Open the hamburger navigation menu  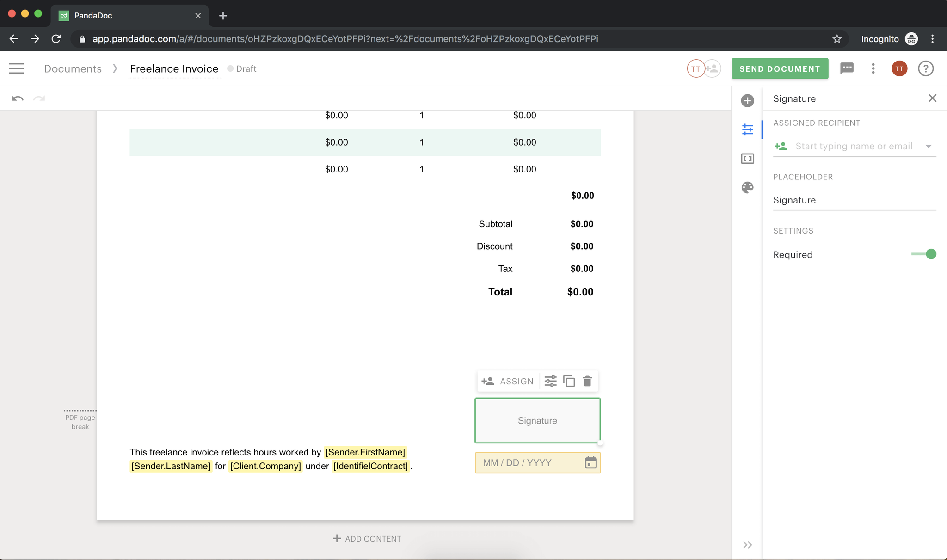tap(16, 68)
